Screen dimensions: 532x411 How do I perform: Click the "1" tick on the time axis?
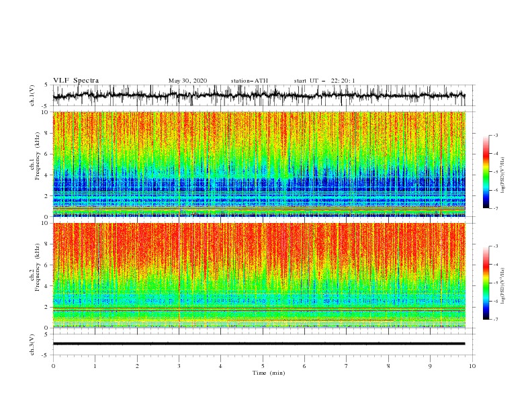point(95,366)
